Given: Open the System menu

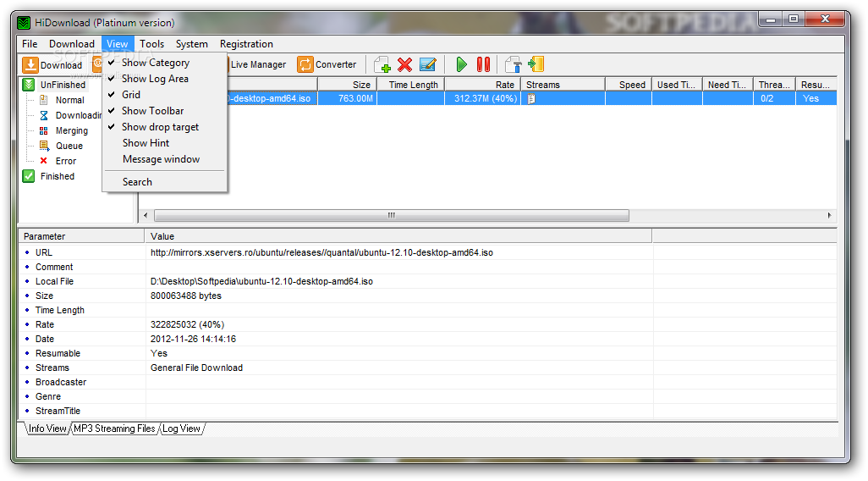Looking at the screenshot, I should click(191, 44).
